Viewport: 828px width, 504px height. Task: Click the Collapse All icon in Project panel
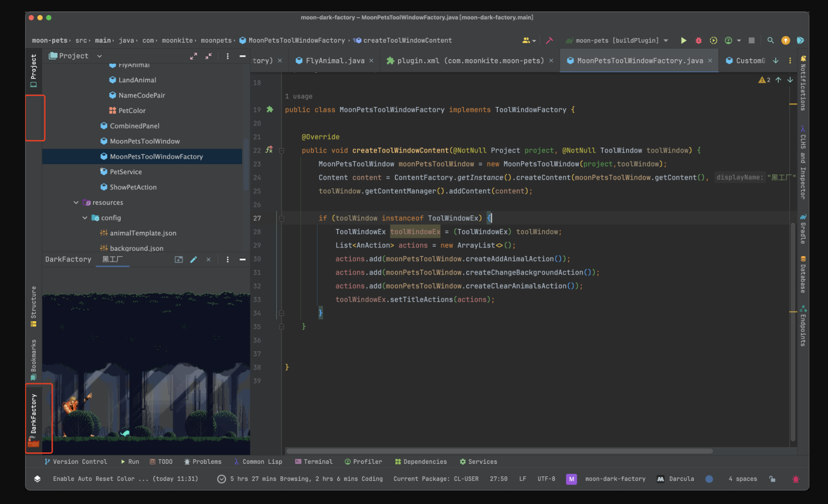[x=209, y=56]
